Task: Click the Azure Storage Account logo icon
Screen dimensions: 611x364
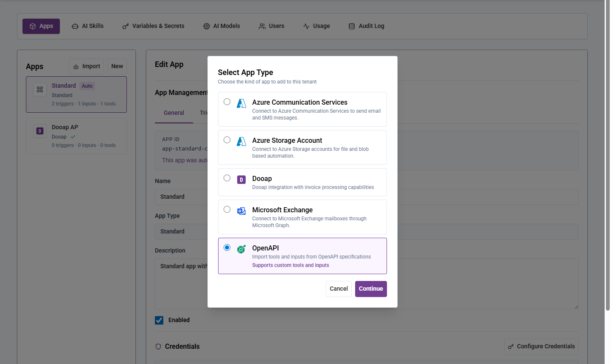Action: 241,142
